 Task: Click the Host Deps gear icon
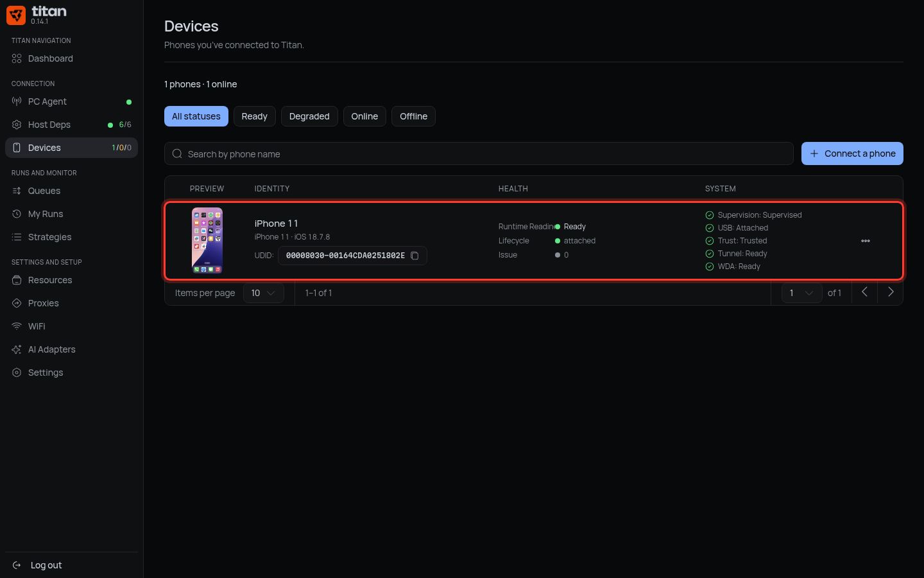click(17, 125)
